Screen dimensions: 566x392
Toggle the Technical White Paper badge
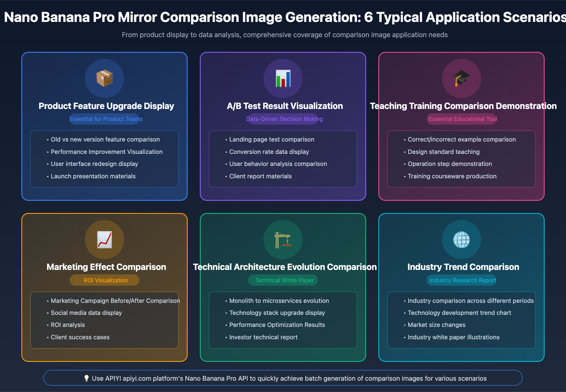(x=283, y=280)
